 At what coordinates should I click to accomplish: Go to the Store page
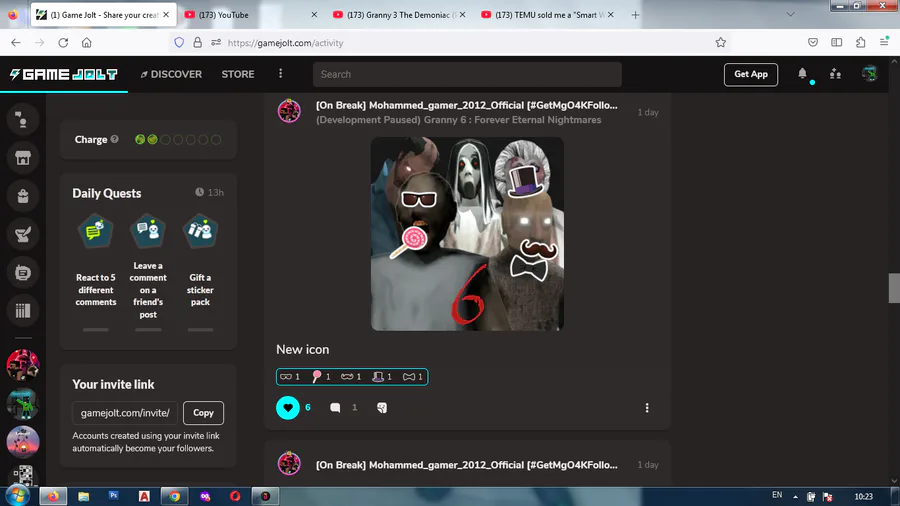(x=238, y=74)
